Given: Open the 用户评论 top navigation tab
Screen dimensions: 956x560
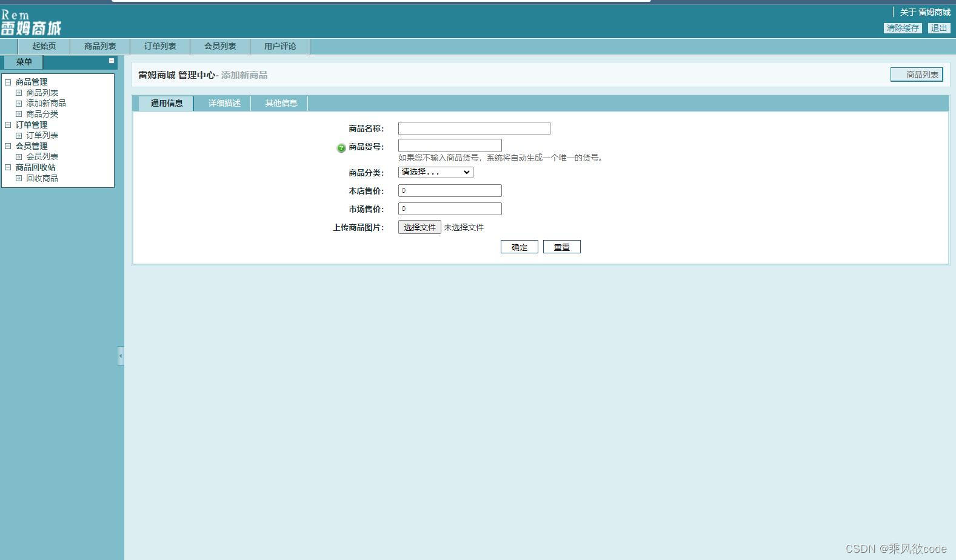Looking at the screenshot, I should point(280,47).
